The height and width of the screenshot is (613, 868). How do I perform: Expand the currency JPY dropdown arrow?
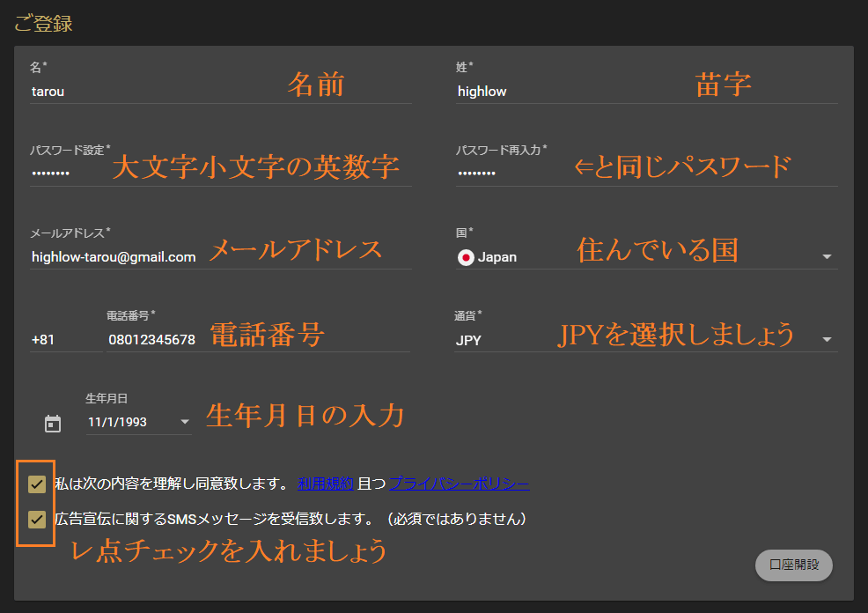[827, 339]
